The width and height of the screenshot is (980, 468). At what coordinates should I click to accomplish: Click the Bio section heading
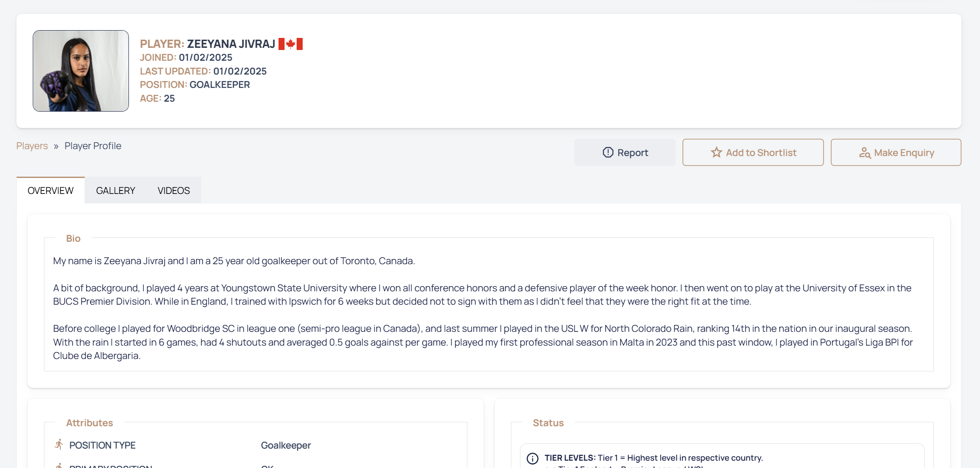(x=73, y=238)
